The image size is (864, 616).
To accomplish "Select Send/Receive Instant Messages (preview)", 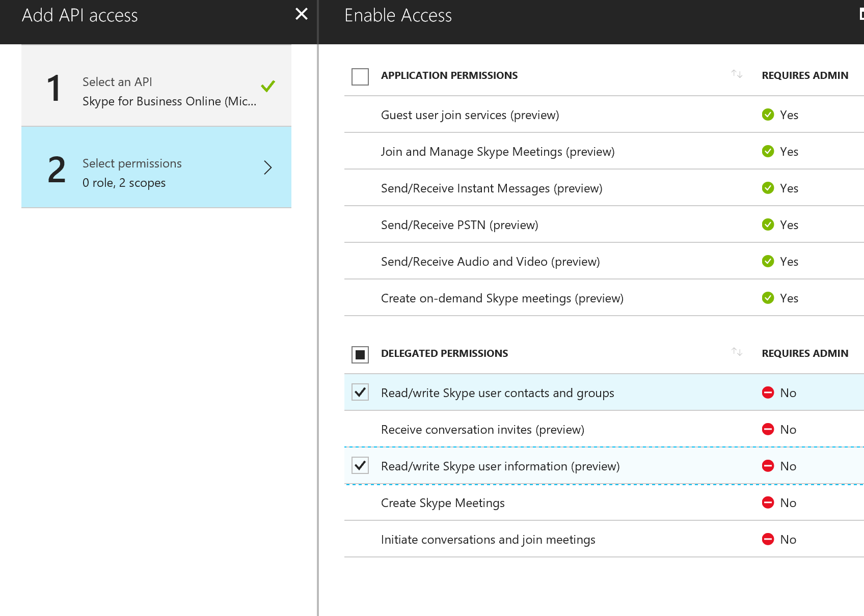I will (604, 188).
